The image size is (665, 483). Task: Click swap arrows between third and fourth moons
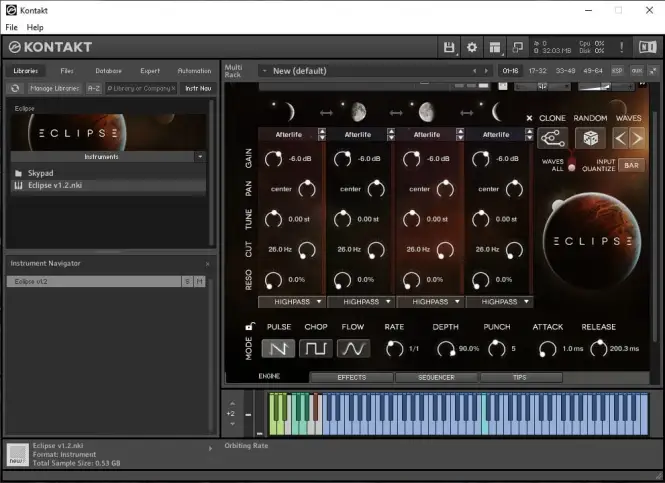click(x=467, y=113)
